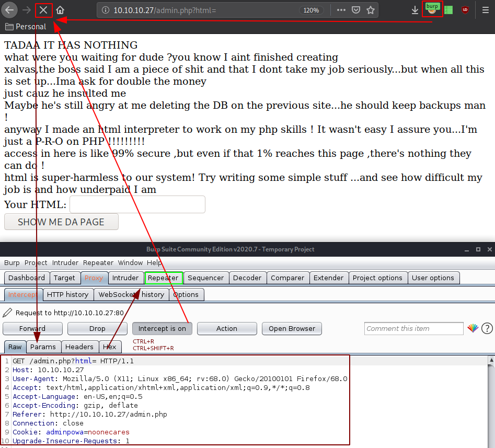Click the Host: 10.10.10.27 header line
The image size is (495, 448).
tap(48, 370)
